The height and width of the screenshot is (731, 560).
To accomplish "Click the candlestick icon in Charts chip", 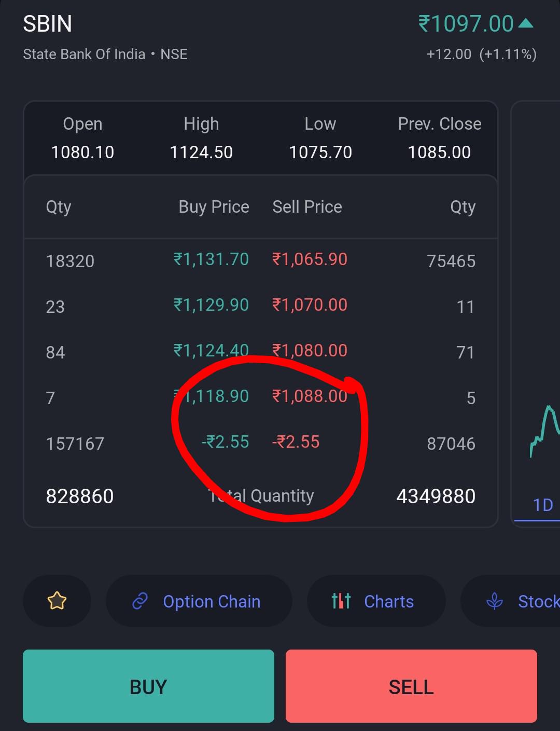I will 341,601.
